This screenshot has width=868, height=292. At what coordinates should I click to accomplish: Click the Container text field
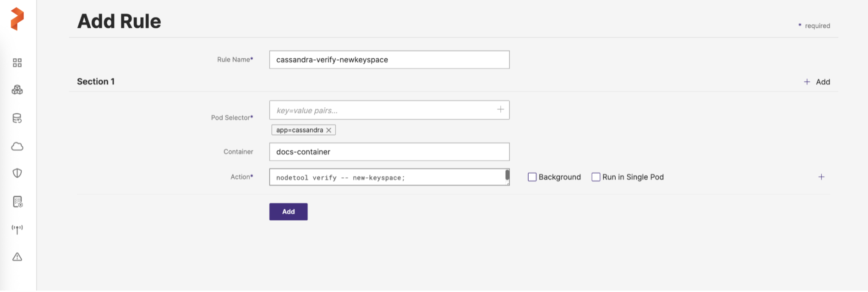[x=389, y=152]
